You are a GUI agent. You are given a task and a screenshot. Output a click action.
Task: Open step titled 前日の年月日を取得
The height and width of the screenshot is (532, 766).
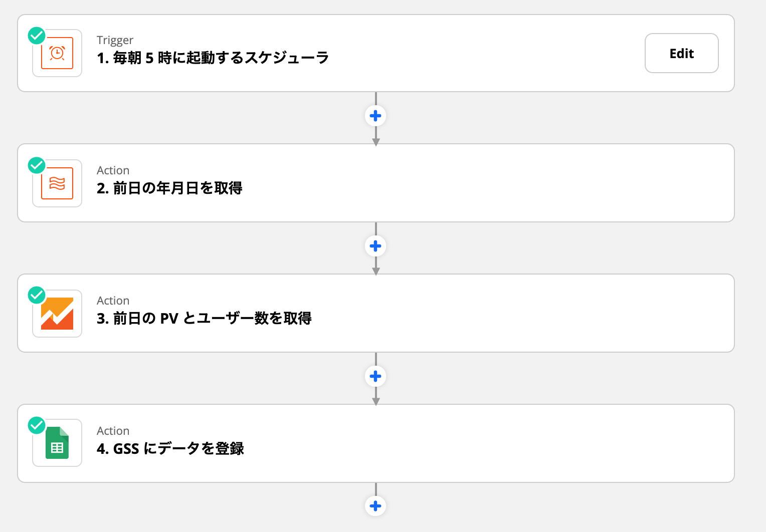click(169, 188)
